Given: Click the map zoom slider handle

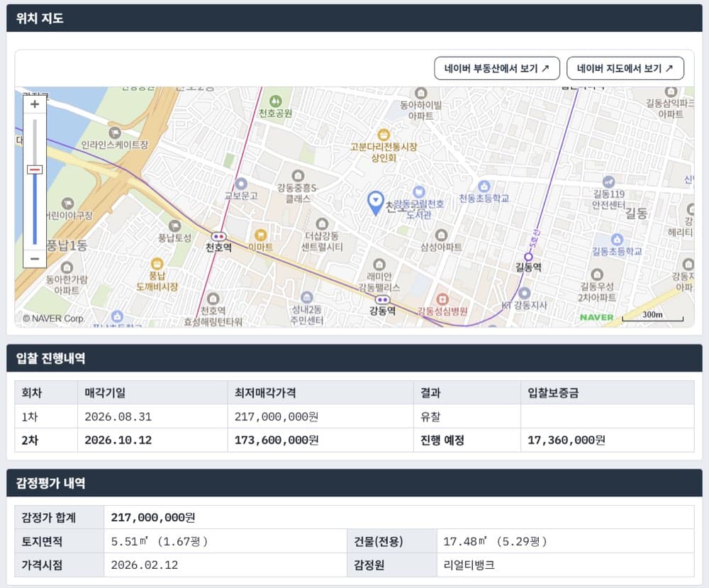Looking at the screenshot, I should tap(34, 170).
